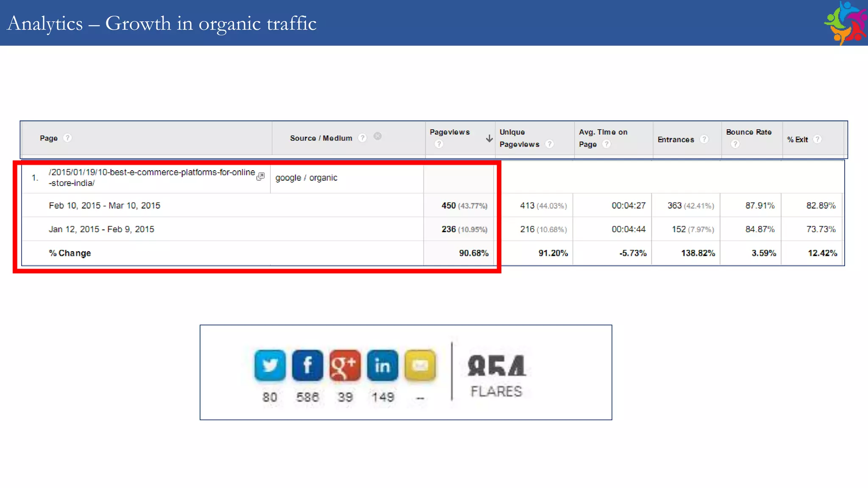Sort by the % Exit column header
Viewport: 868px width, 488px height.
click(798, 139)
